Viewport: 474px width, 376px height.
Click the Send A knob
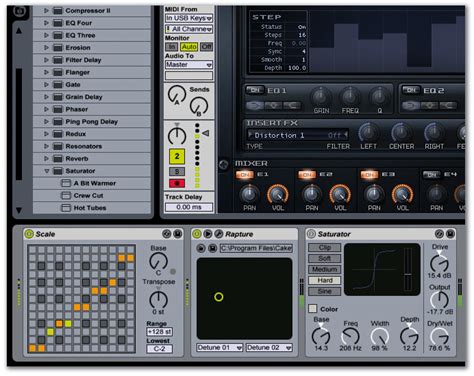pyautogui.click(x=177, y=94)
